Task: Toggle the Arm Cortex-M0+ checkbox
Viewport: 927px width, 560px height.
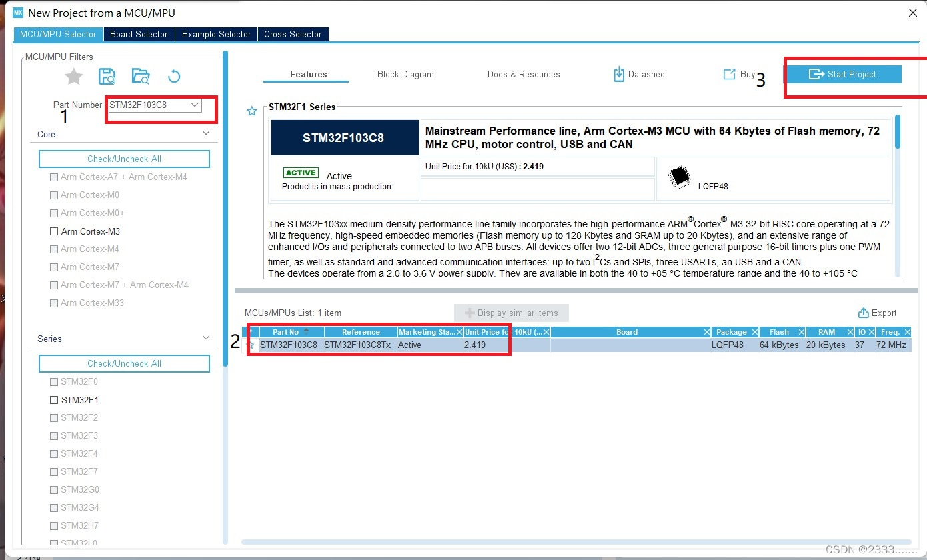Action: [54, 213]
